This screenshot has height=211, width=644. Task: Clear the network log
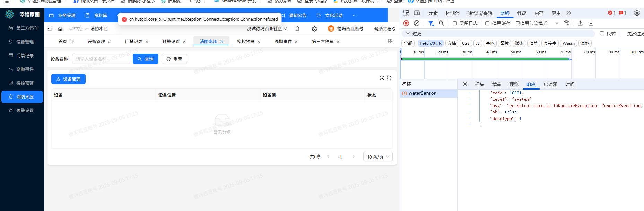coord(417,23)
